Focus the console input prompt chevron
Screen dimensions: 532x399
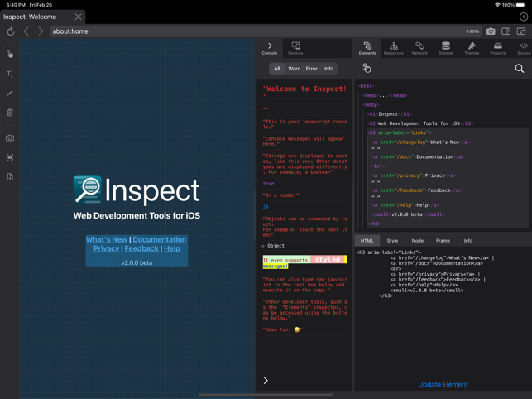click(x=266, y=381)
